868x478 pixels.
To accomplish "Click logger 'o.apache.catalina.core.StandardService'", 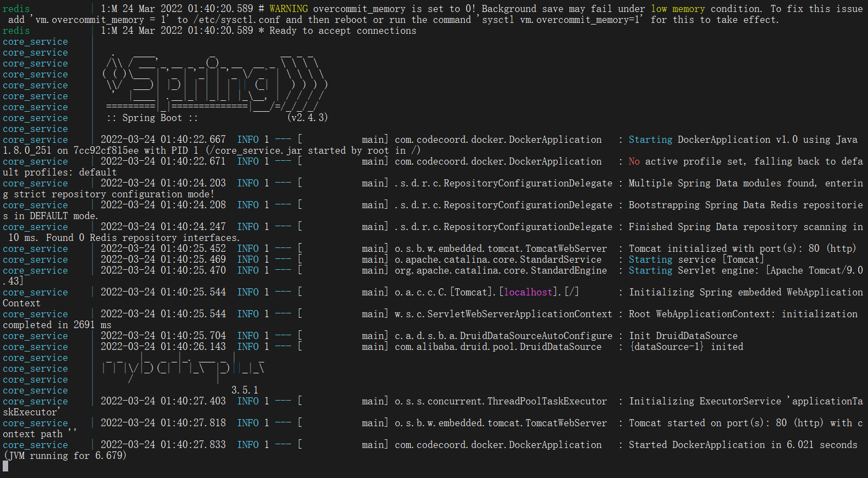I will 498,259.
